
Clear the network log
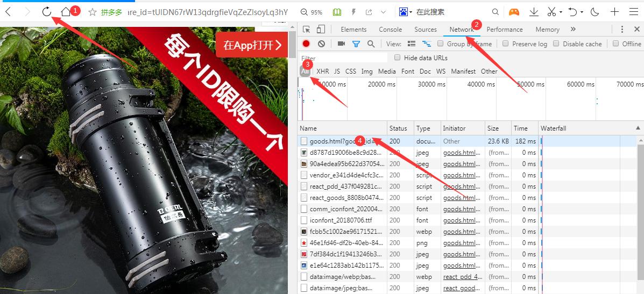tap(322, 44)
